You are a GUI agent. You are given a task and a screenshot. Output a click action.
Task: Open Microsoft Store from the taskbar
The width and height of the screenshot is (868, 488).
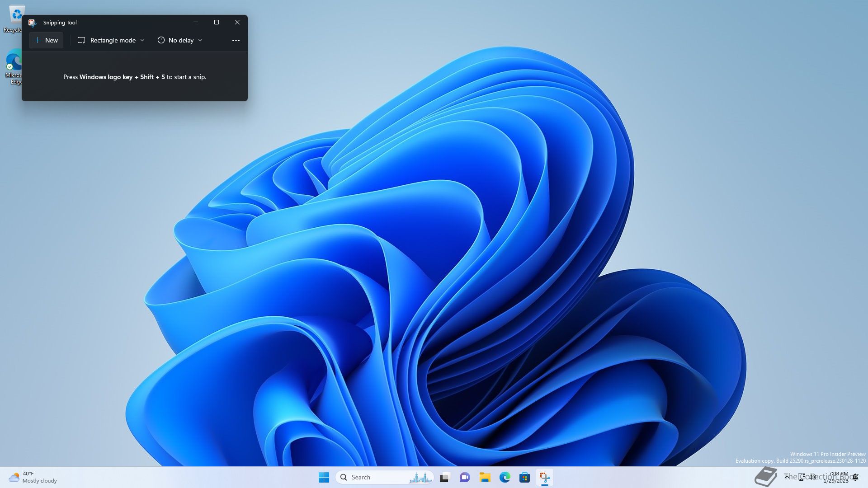click(524, 477)
